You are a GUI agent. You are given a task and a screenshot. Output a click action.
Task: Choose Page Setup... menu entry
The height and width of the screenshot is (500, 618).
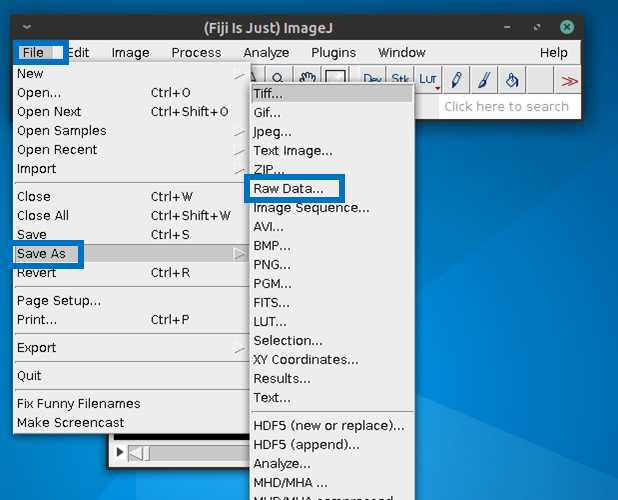click(x=131, y=300)
